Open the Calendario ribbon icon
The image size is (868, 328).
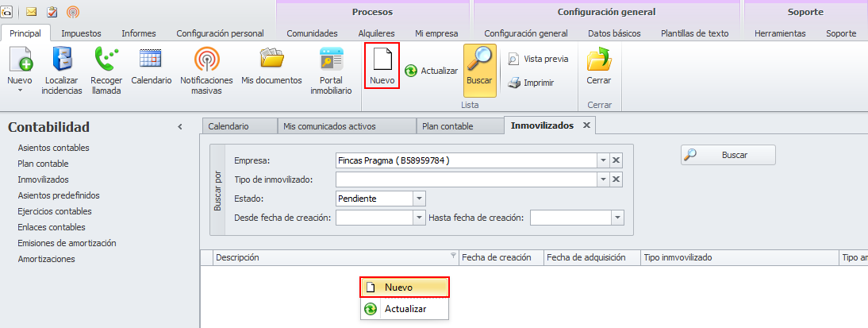[x=151, y=60]
